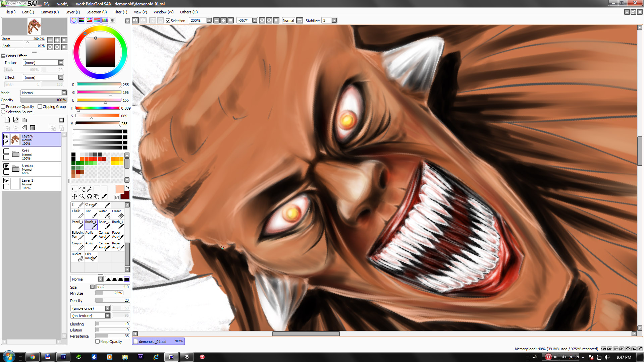The width and height of the screenshot is (644, 362).
Task: Switch to demonoid_01.sai document tab
Action: point(158,341)
